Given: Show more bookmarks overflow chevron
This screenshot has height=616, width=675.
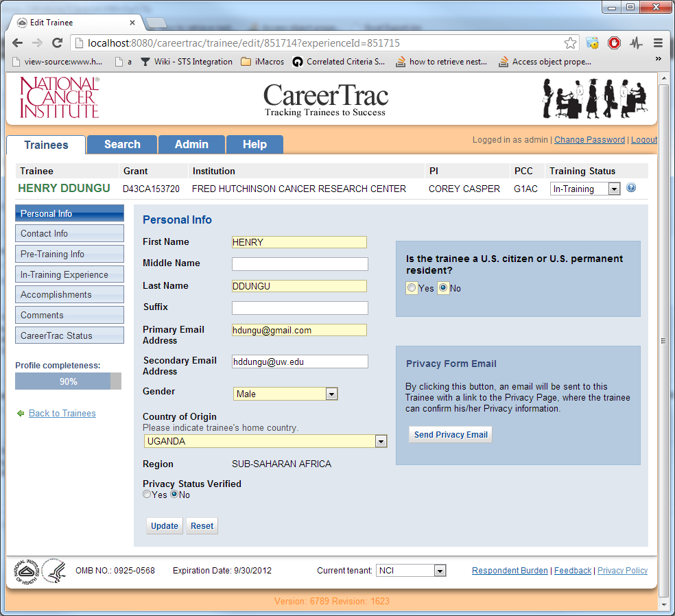Looking at the screenshot, I should point(659,58).
